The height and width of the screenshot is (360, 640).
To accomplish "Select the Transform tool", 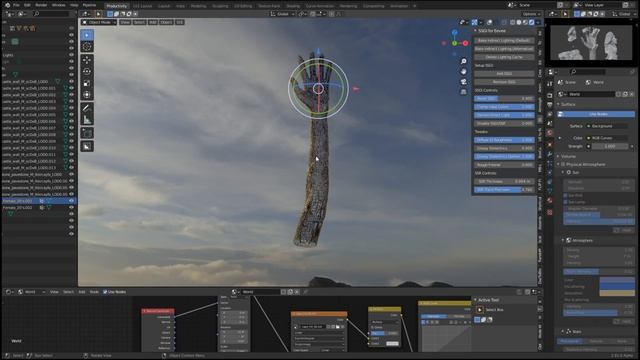I will [x=87, y=95].
